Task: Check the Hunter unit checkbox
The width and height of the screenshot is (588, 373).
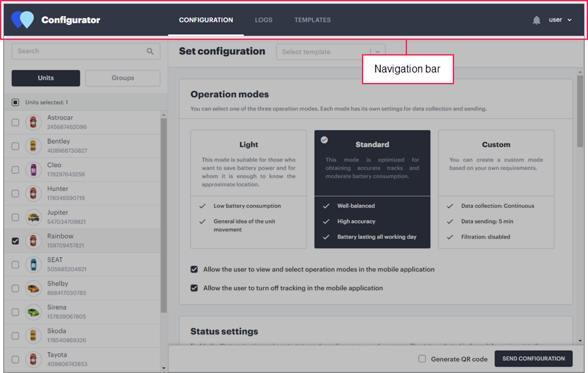Action: (x=16, y=193)
